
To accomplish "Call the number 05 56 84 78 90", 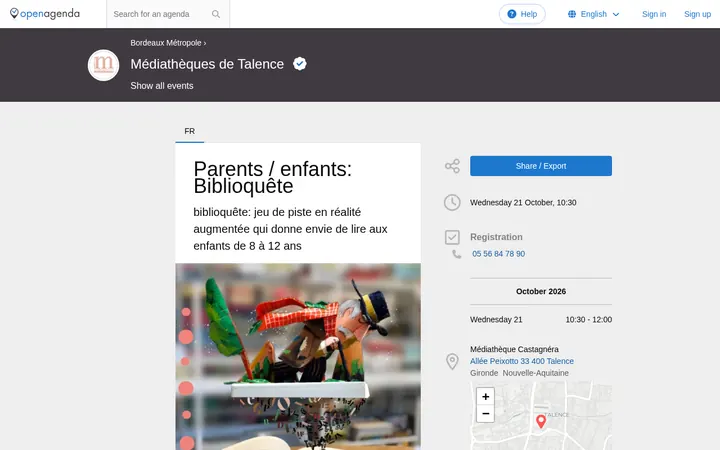I will (x=498, y=254).
